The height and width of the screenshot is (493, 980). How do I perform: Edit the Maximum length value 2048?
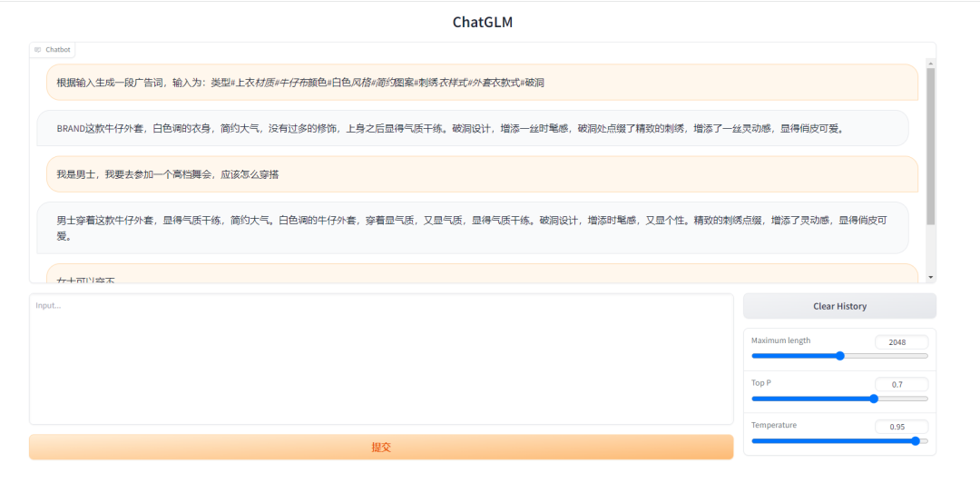[x=901, y=342]
